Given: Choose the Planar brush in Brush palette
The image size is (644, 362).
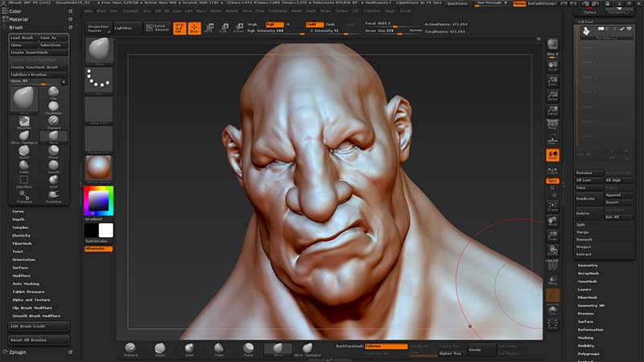Looking at the screenshot, I should (53, 152).
